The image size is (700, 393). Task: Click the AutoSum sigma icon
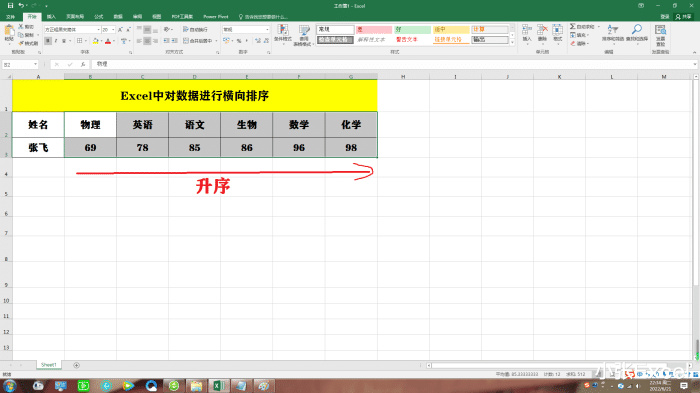pos(572,27)
